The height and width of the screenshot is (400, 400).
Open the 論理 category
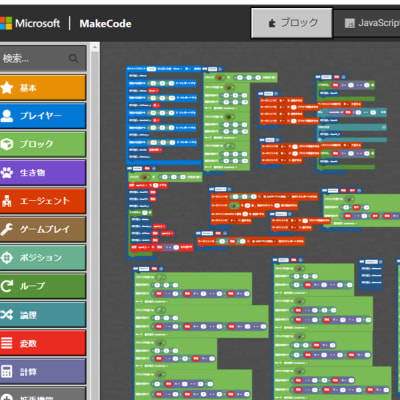[43, 314]
